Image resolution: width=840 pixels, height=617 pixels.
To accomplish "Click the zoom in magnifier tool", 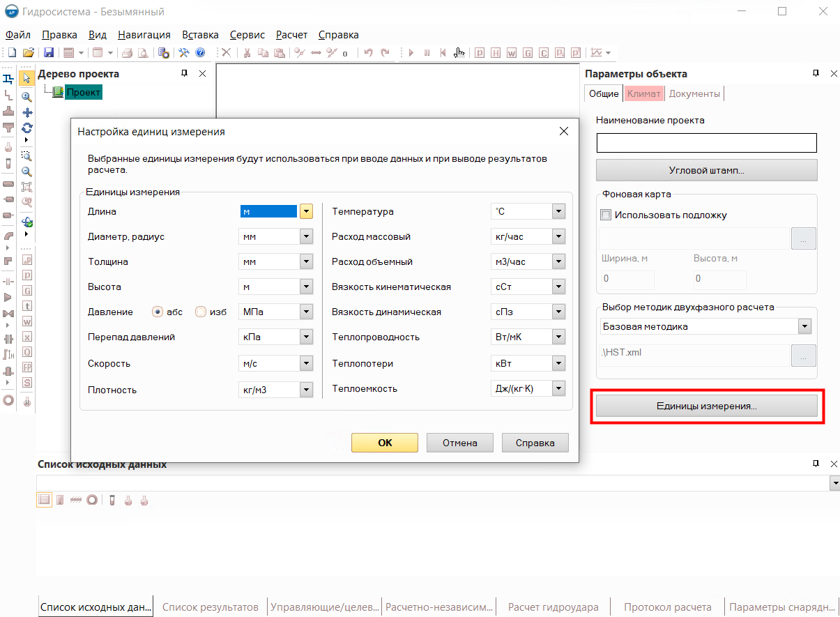I will pyautogui.click(x=26, y=96).
